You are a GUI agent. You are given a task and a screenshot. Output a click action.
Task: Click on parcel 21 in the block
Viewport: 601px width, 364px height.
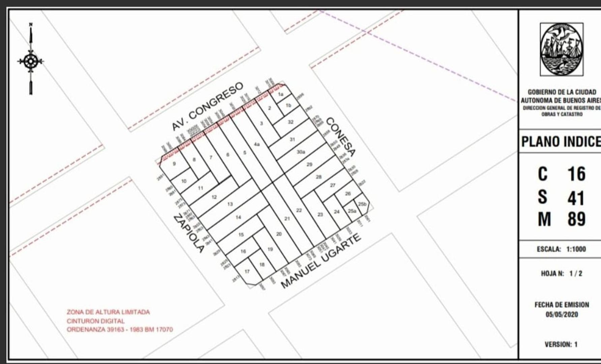click(287, 219)
